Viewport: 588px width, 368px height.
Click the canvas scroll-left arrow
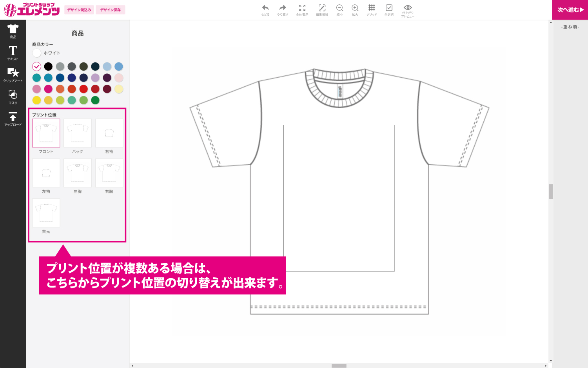pyautogui.click(x=132, y=366)
